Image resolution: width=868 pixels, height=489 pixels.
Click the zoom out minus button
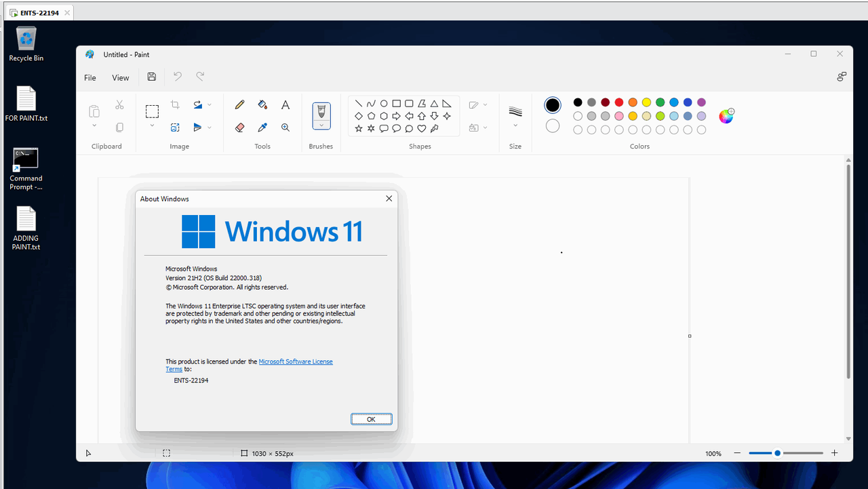click(x=737, y=453)
